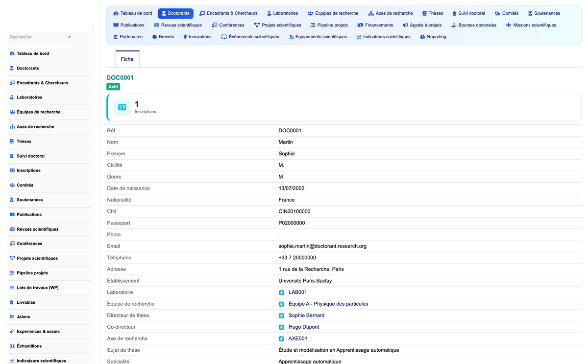Follow the Équipe A - Physique des particules link
Viewport: 588px width, 364px height.
pos(328,304)
